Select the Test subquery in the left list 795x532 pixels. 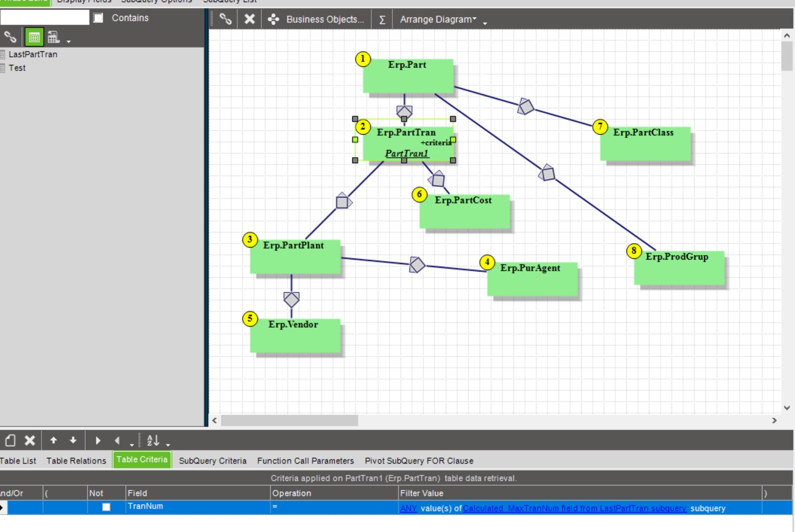(x=17, y=68)
